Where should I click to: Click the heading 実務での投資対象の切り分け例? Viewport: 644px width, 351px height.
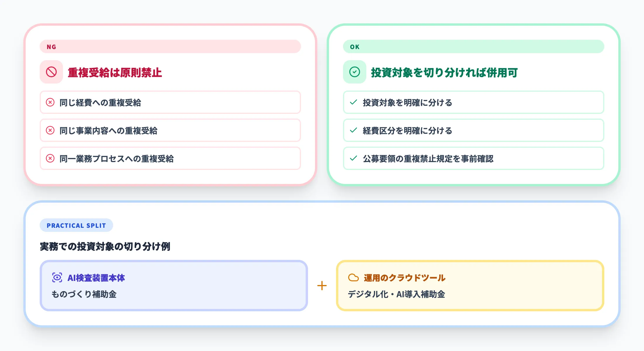[x=105, y=246]
